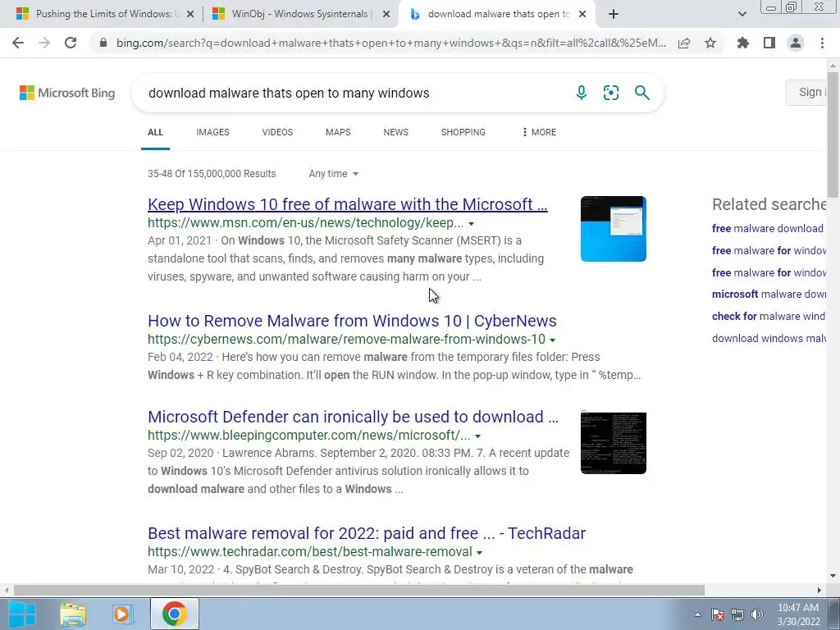Click the horizontal scrollbar thumb

pos(359,591)
